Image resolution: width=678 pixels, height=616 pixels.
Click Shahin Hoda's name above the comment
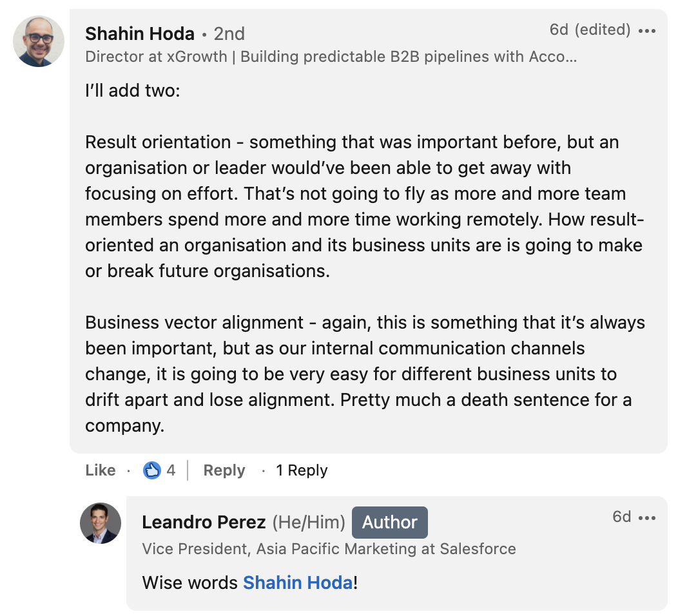click(140, 34)
